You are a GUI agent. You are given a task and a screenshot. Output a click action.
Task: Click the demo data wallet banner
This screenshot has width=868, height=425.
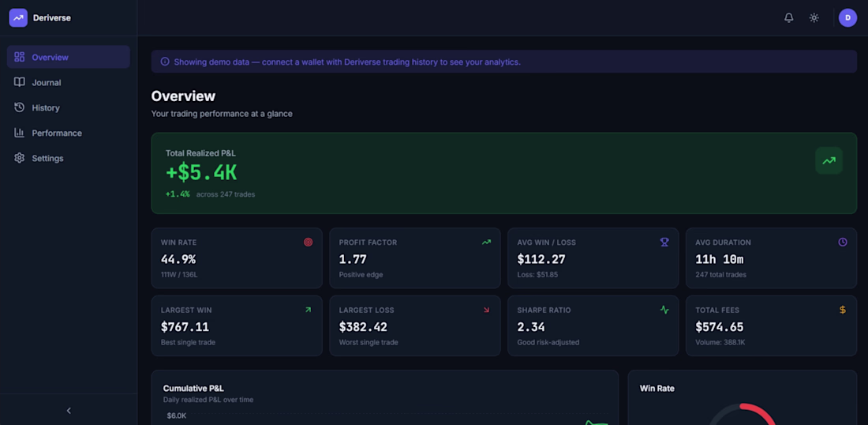503,62
